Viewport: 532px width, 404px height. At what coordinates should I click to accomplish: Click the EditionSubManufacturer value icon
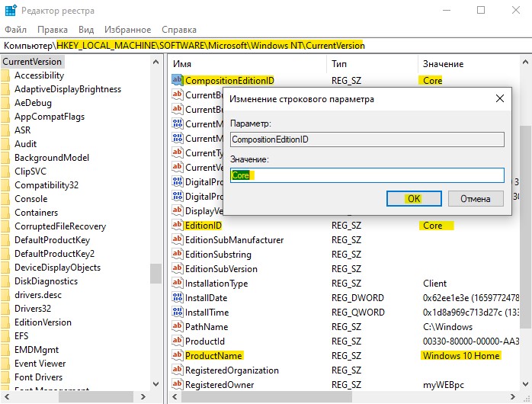[x=178, y=239]
